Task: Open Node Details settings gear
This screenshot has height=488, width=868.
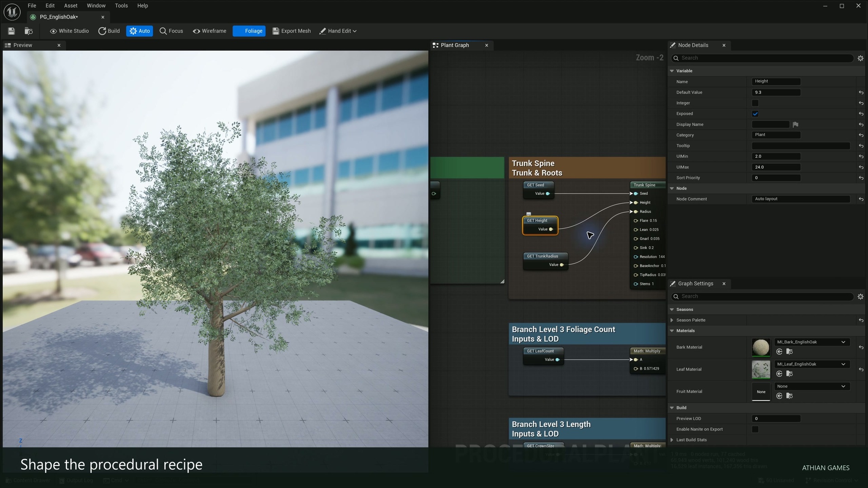Action: tap(860, 58)
